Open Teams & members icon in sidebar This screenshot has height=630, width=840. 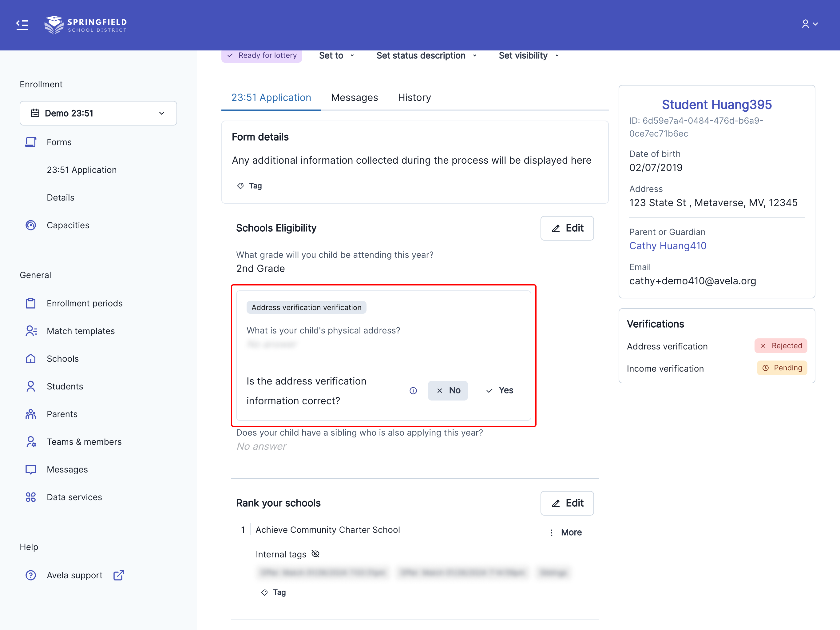point(31,441)
